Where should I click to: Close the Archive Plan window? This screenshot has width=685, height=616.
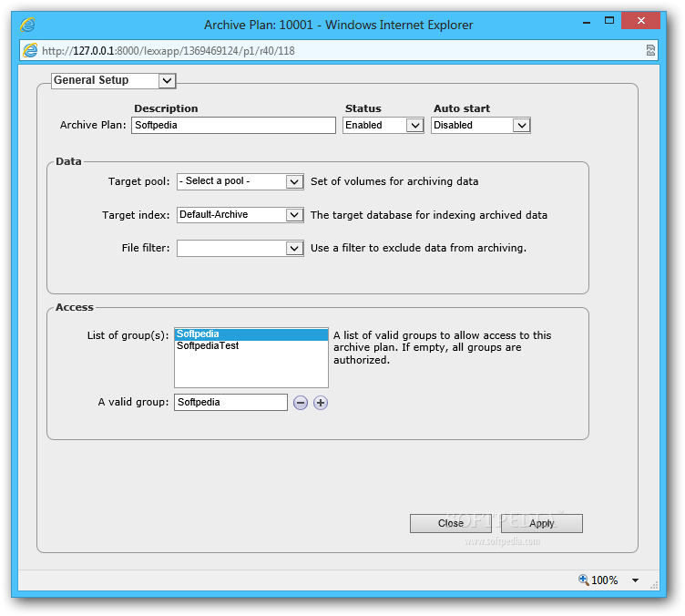pyautogui.click(x=640, y=21)
